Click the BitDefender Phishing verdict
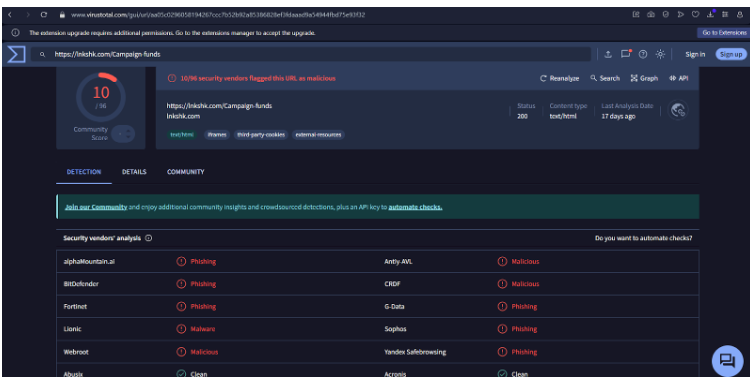The image size is (750, 383). click(x=197, y=284)
